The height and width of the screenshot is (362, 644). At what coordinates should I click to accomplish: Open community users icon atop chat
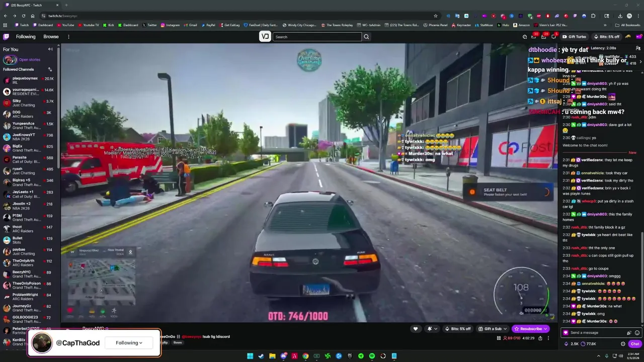click(638, 48)
